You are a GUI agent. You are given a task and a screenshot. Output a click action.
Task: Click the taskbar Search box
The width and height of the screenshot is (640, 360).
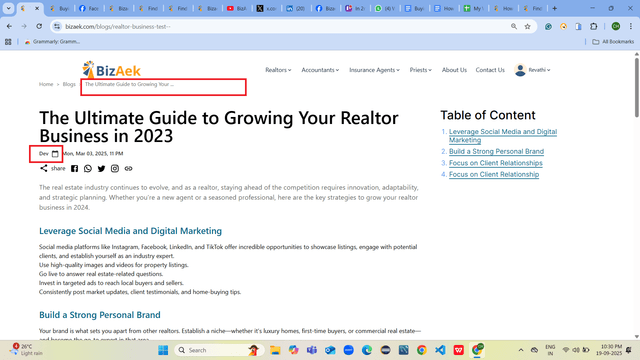point(219,350)
